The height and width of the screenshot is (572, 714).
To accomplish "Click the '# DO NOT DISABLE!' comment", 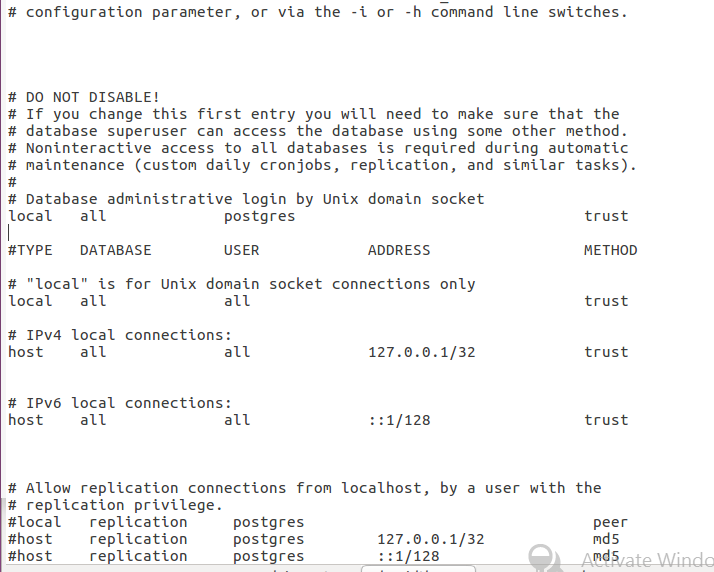I will click(x=84, y=97).
